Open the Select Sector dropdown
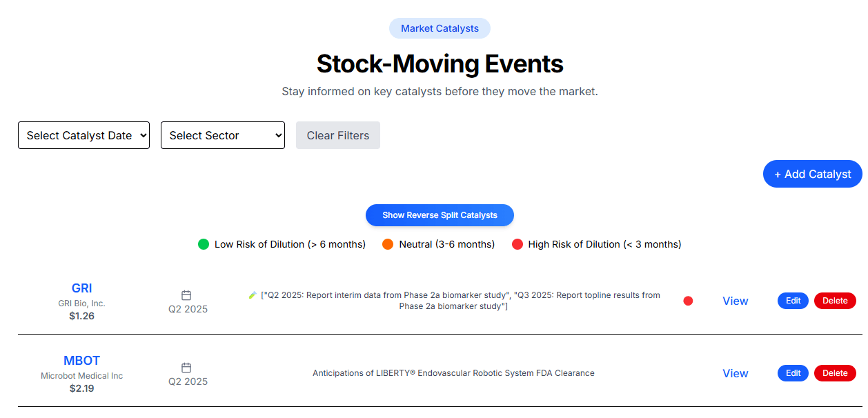Image resolution: width=868 pixels, height=418 pixels. pyautogui.click(x=223, y=135)
